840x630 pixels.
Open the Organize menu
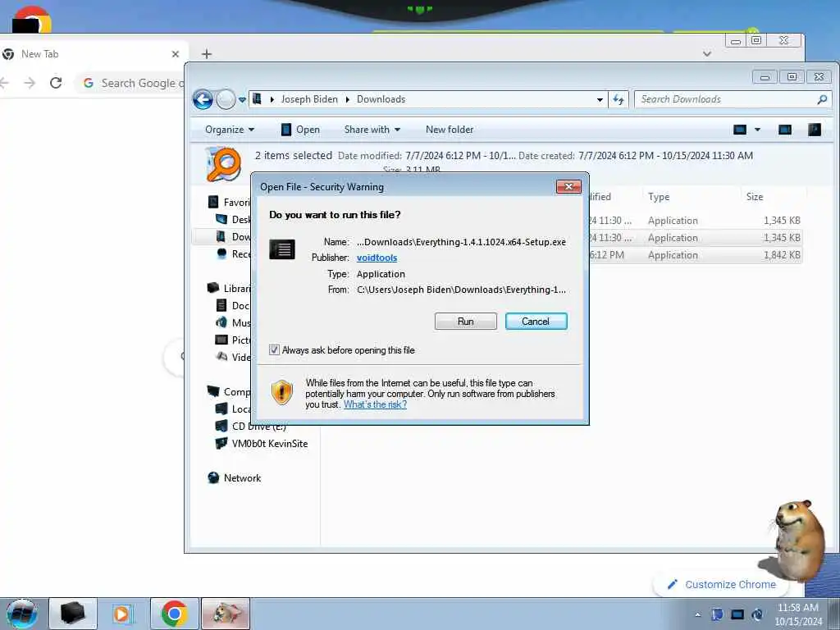[x=230, y=130]
